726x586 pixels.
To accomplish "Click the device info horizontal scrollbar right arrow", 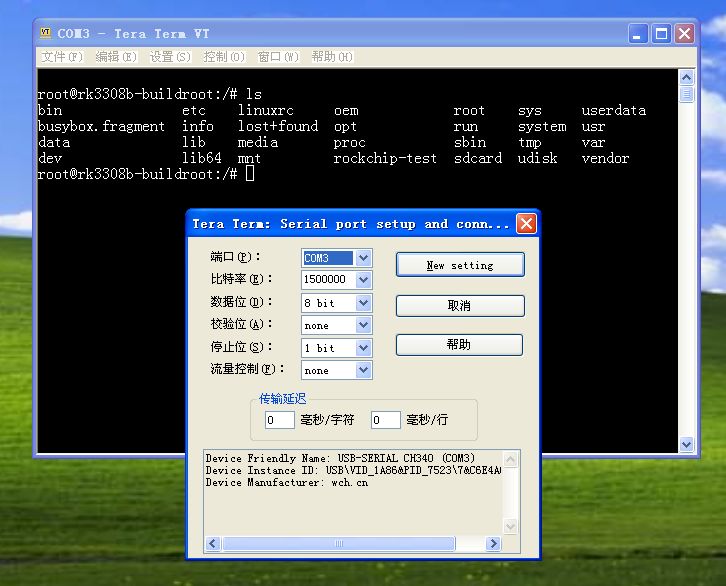I will (493, 544).
